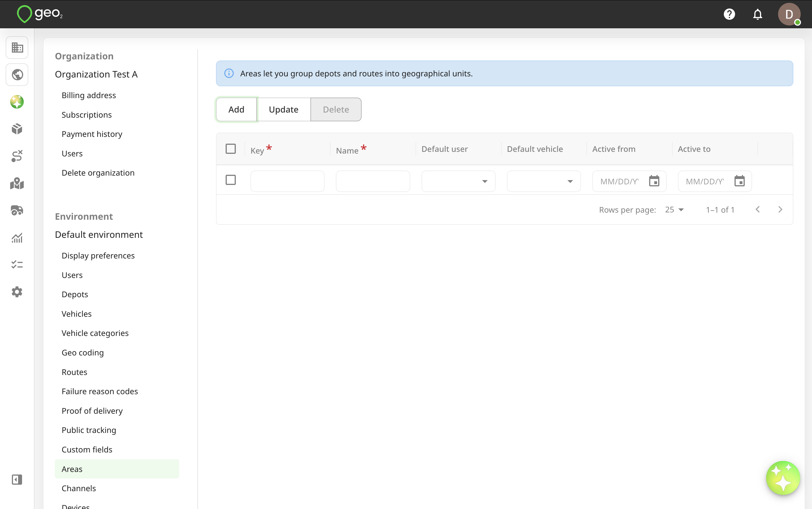This screenshot has height=509, width=812.
Task: Open the checklist sidebar icon
Action: pyautogui.click(x=17, y=265)
